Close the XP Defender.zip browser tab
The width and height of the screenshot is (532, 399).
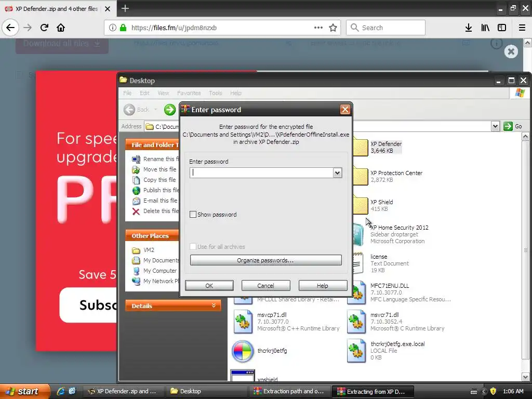[x=108, y=9]
